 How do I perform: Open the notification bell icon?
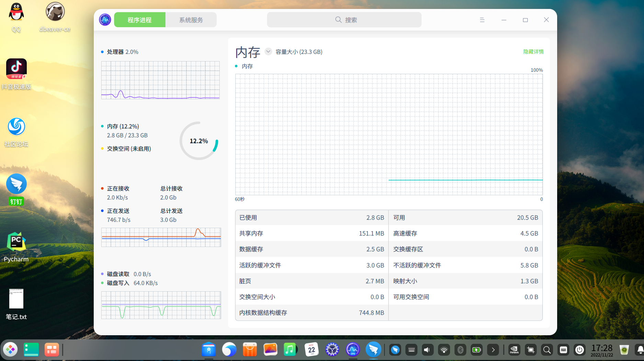(x=640, y=350)
